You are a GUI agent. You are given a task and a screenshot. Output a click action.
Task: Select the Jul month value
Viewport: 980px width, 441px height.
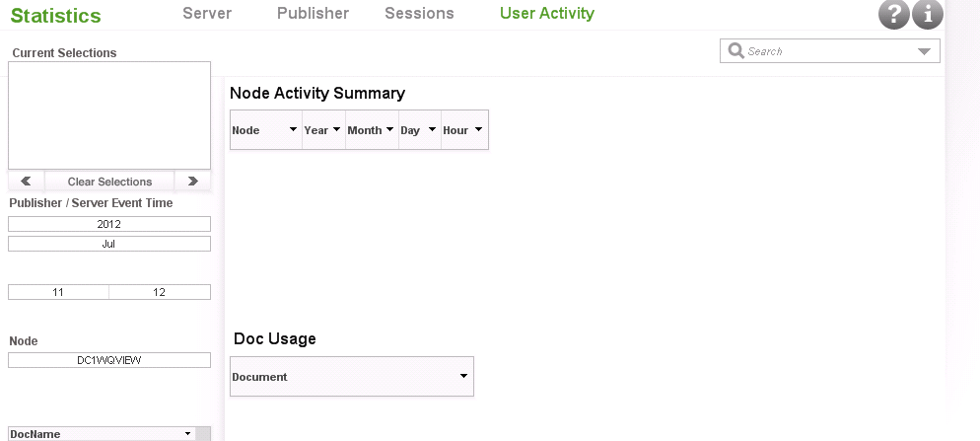click(109, 244)
